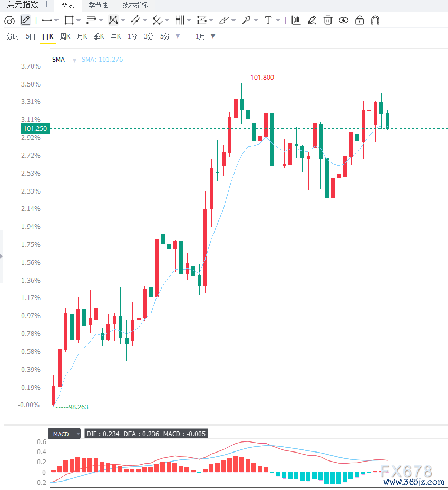Select the arrow annotation tool

click(246, 21)
